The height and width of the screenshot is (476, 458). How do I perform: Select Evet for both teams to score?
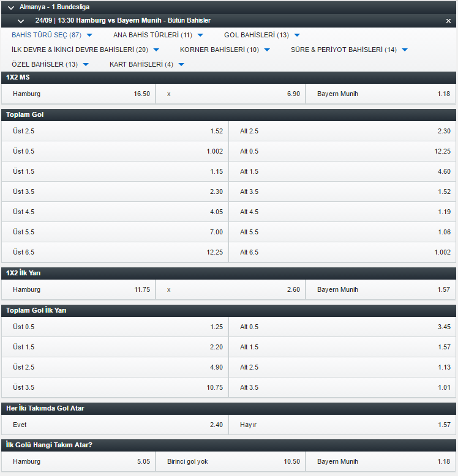[115, 425]
